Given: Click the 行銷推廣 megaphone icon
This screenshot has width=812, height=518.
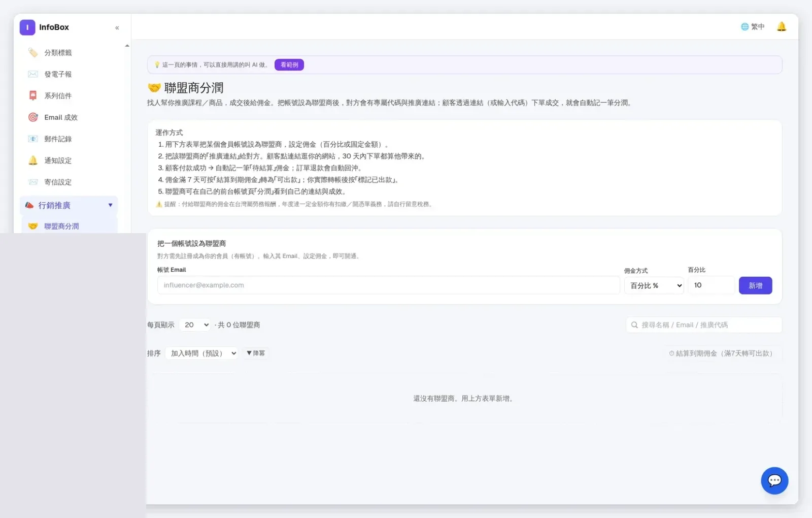Looking at the screenshot, I should [29, 205].
